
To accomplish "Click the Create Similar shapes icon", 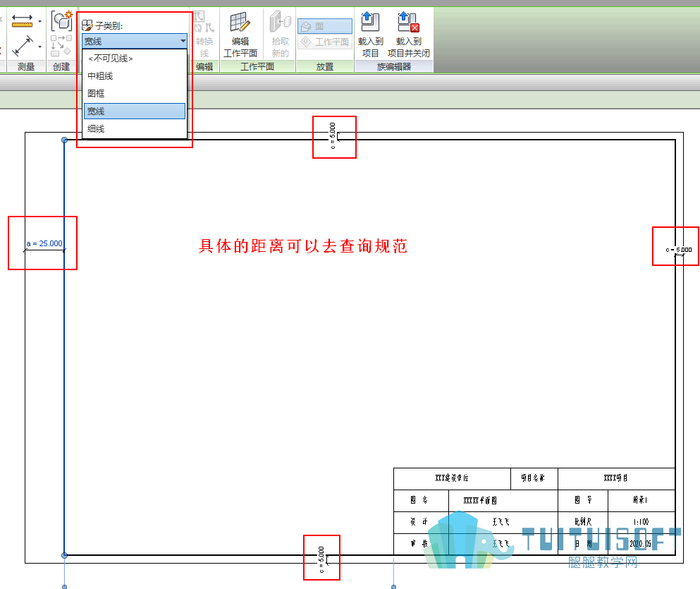I will point(61,20).
